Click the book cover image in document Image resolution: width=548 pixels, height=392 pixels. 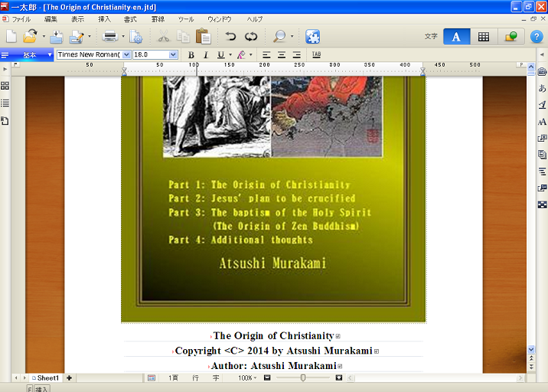coord(272,199)
